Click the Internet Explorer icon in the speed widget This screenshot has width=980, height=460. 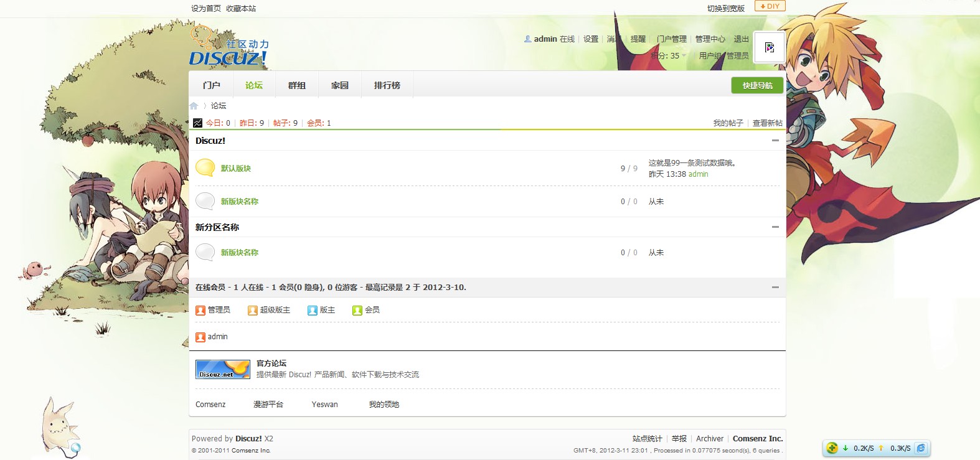pos(921,448)
